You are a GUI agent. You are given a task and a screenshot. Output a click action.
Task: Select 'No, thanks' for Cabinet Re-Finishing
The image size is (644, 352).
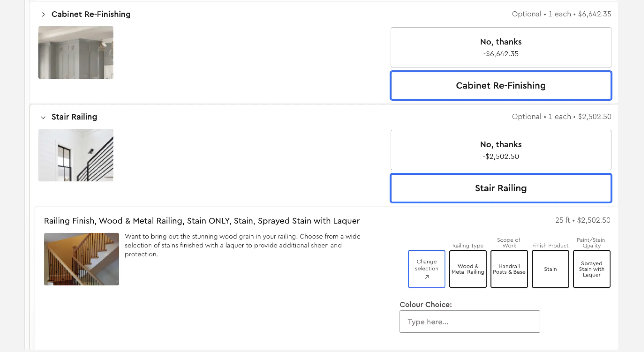coord(501,47)
